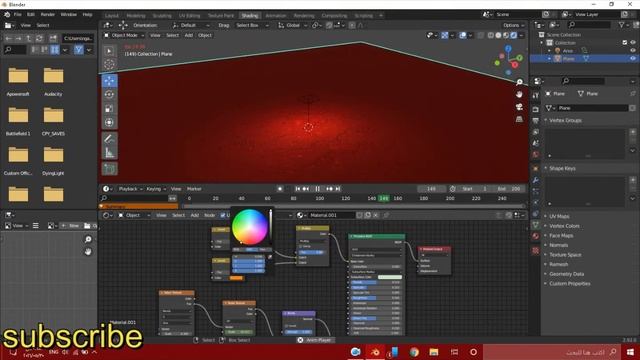Jump to the timeline end frame

[338, 189]
